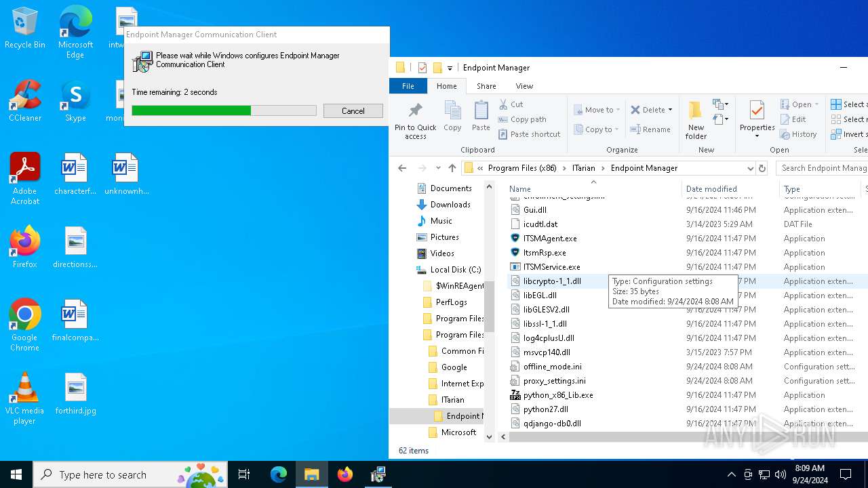Click the Windows taskbar search box

point(132,474)
